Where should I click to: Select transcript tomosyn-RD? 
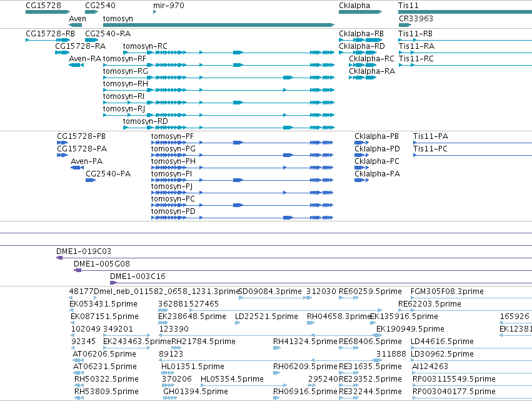coord(229,128)
